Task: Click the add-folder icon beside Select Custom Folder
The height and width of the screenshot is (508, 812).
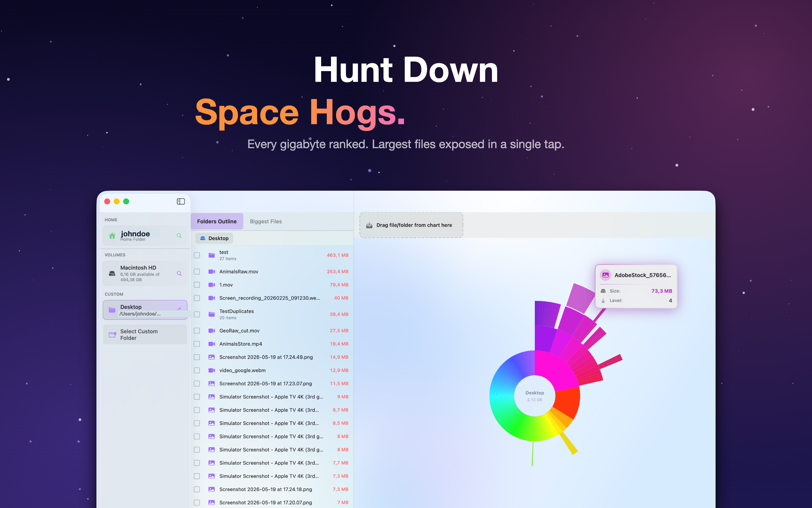Action: (x=112, y=335)
